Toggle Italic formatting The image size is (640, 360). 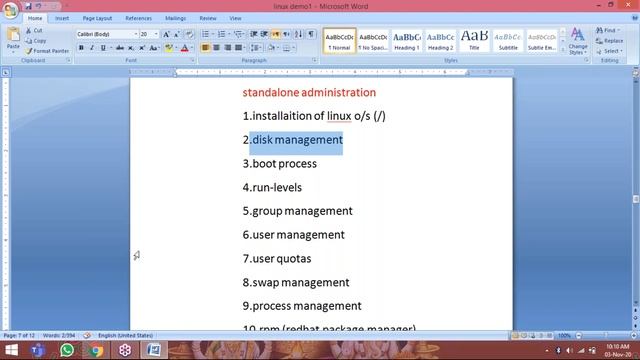pyautogui.click(x=92, y=48)
